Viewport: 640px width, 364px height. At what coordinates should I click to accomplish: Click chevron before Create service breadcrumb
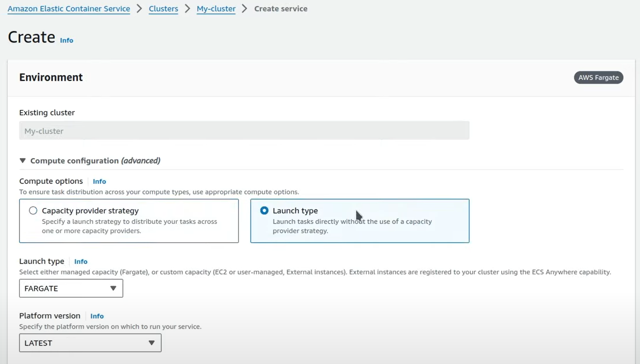[245, 9]
